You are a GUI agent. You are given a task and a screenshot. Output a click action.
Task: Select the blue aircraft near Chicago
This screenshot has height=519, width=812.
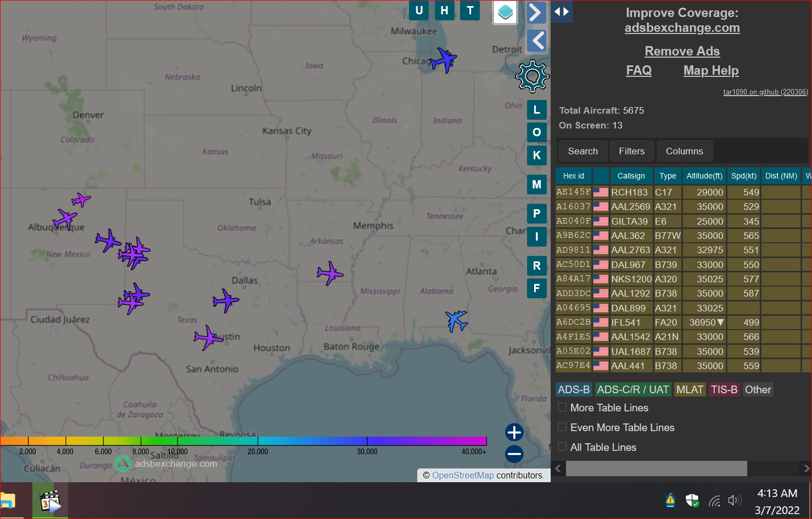point(443,60)
